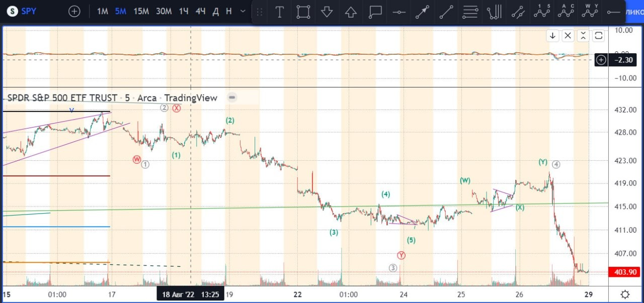
Task: Select the Pitchfork drawing tool
Action: [495, 12]
